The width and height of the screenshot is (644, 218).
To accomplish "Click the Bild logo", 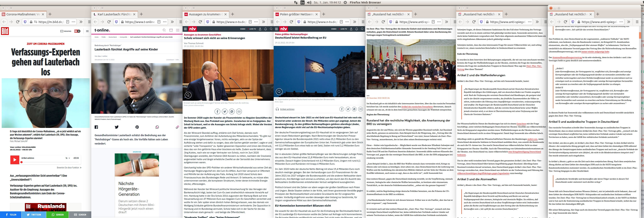I will point(5,31).
